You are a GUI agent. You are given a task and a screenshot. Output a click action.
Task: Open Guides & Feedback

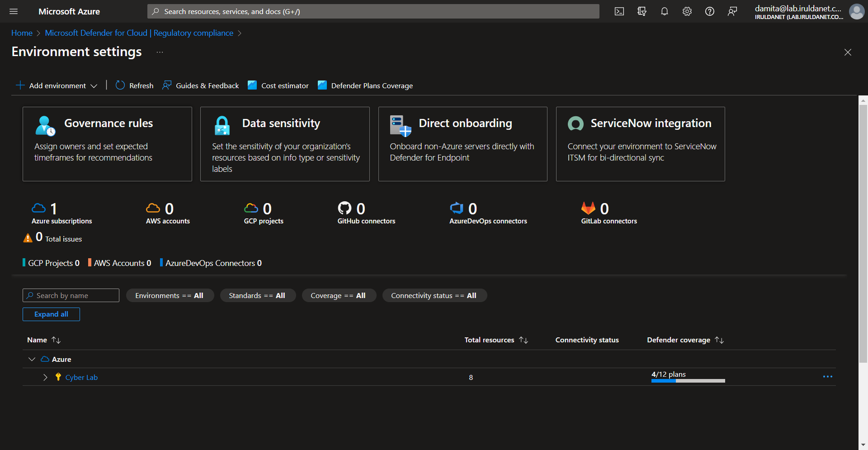207,85
